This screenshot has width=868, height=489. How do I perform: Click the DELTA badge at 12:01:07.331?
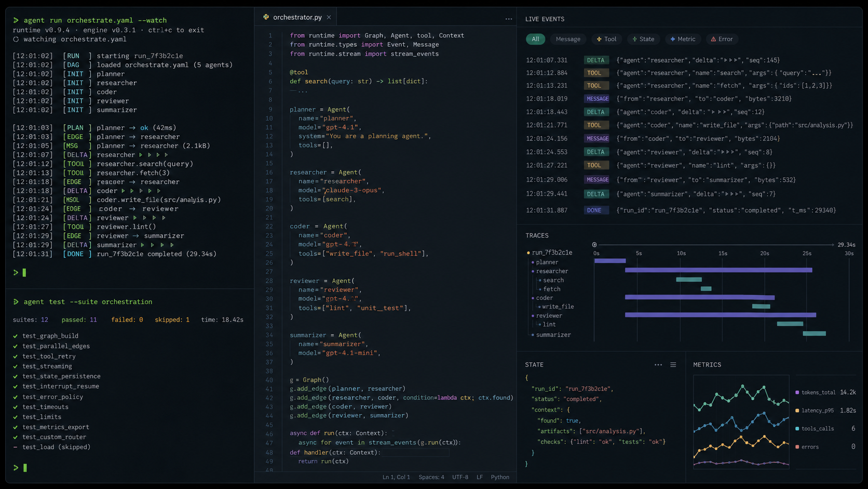[x=596, y=60]
